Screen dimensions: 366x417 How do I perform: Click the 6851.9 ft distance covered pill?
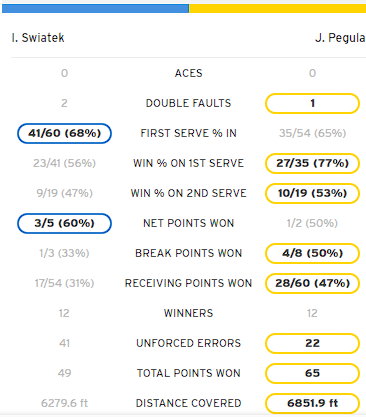(x=312, y=403)
